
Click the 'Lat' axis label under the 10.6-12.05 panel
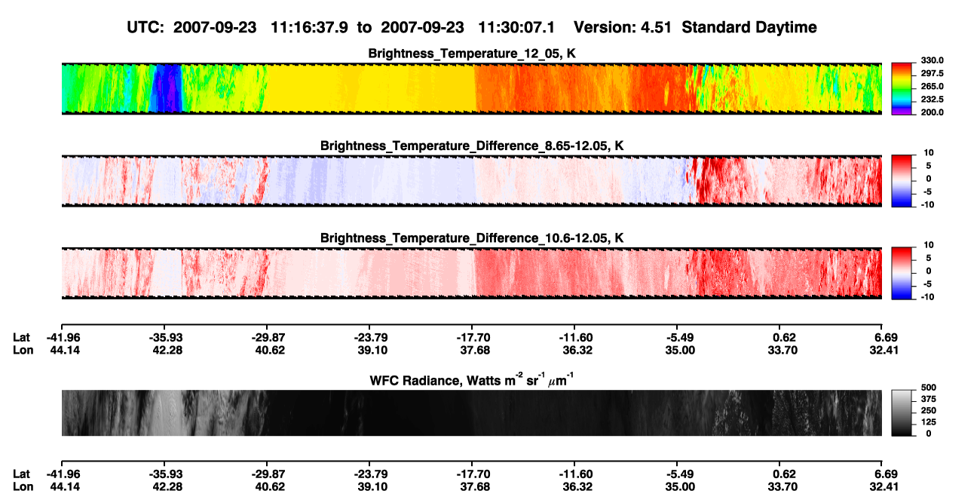pyautogui.click(x=21, y=338)
